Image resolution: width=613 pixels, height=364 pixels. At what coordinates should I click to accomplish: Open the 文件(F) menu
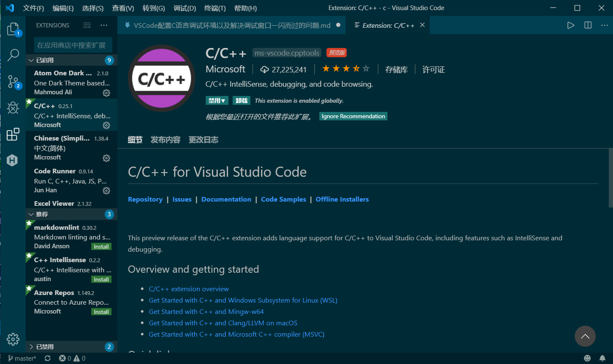[33, 8]
